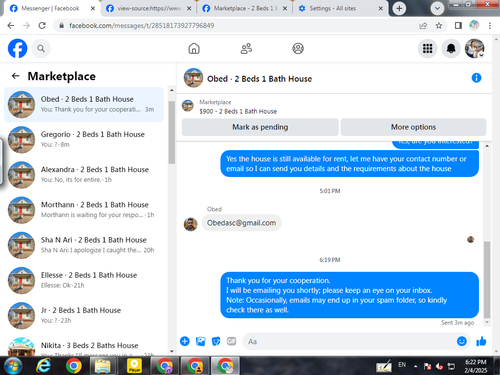Click the message thread scrollbar thumb
The image size is (500, 375).
(x=487, y=280)
